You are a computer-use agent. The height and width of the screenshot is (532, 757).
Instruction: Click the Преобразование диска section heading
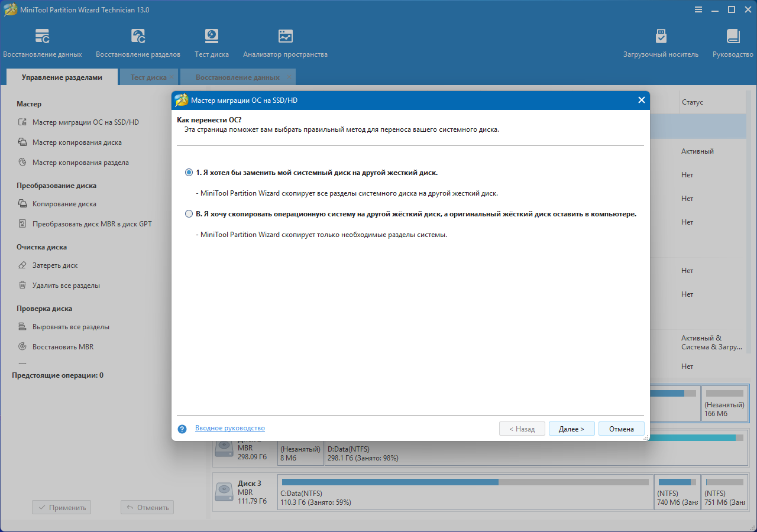tap(56, 186)
